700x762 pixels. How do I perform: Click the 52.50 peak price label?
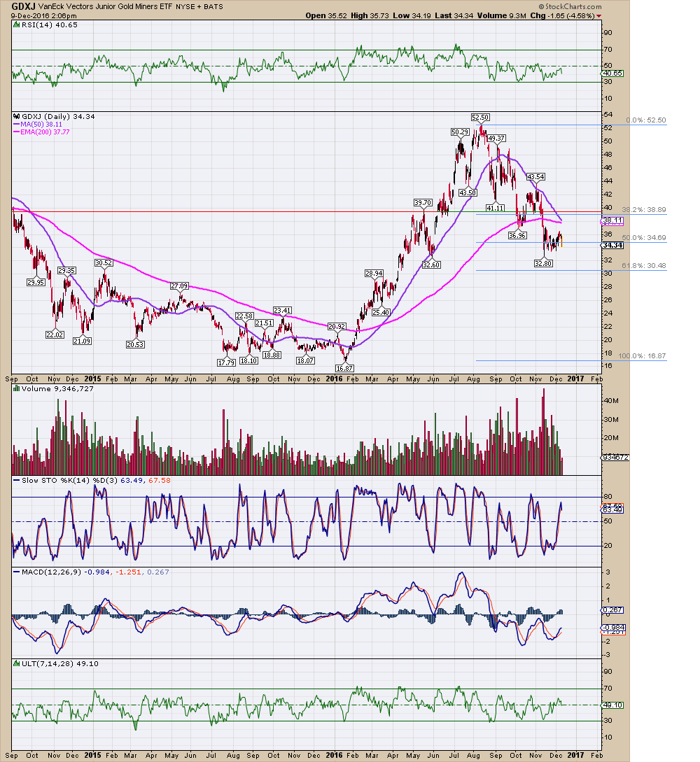point(480,117)
